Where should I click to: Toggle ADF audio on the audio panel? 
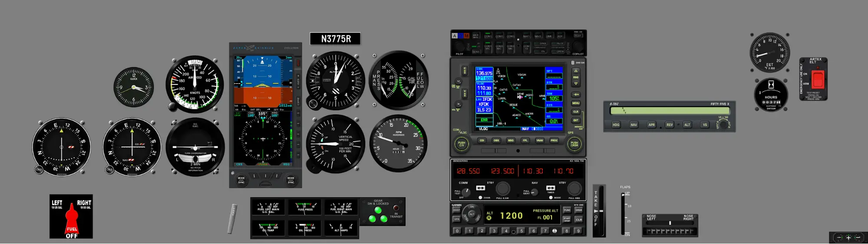click(x=560, y=36)
